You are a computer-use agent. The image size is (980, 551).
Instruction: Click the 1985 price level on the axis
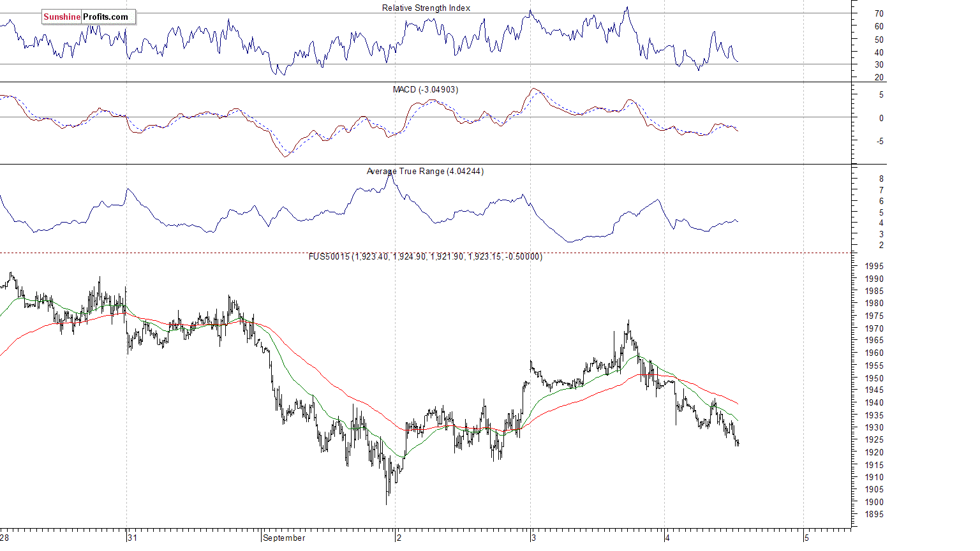click(874, 291)
